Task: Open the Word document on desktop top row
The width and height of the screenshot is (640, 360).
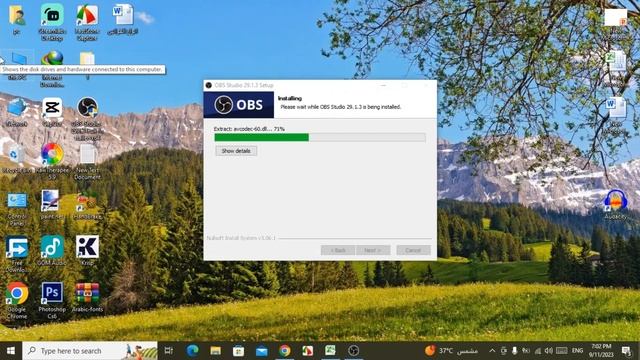Action: pos(123,20)
